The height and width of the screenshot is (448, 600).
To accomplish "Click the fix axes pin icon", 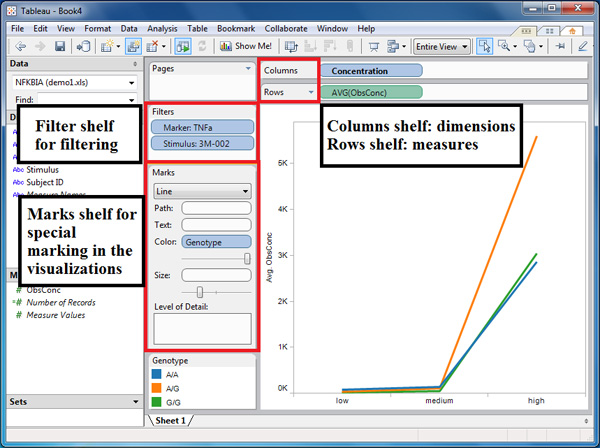I will [x=561, y=46].
